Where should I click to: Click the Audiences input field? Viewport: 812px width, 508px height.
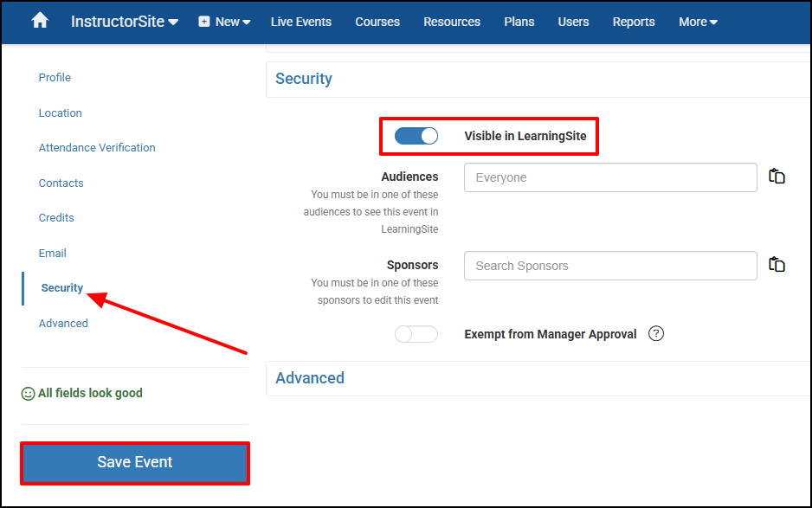coord(610,177)
